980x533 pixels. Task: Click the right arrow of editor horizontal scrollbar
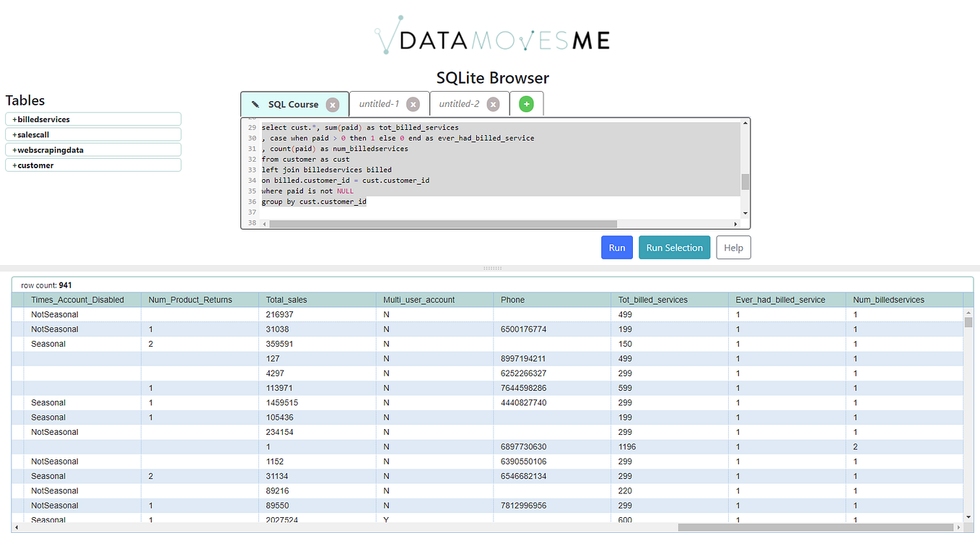tap(737, 224)
